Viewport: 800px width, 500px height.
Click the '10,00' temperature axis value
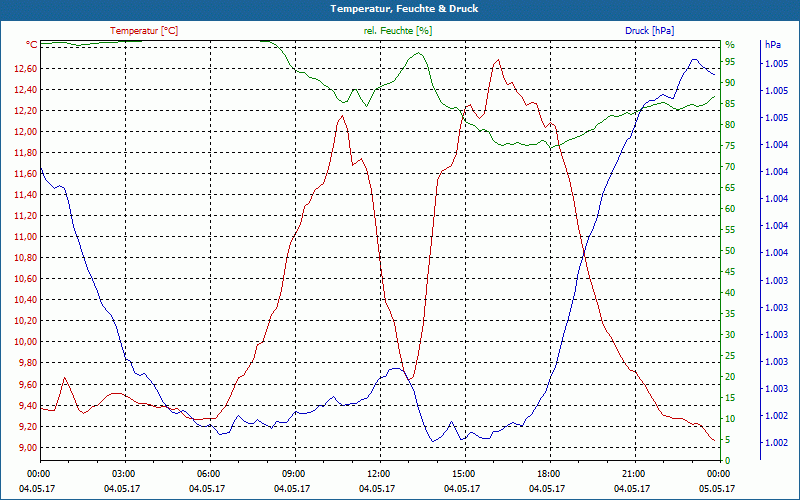pyautogui.click(x=24, y=342)
